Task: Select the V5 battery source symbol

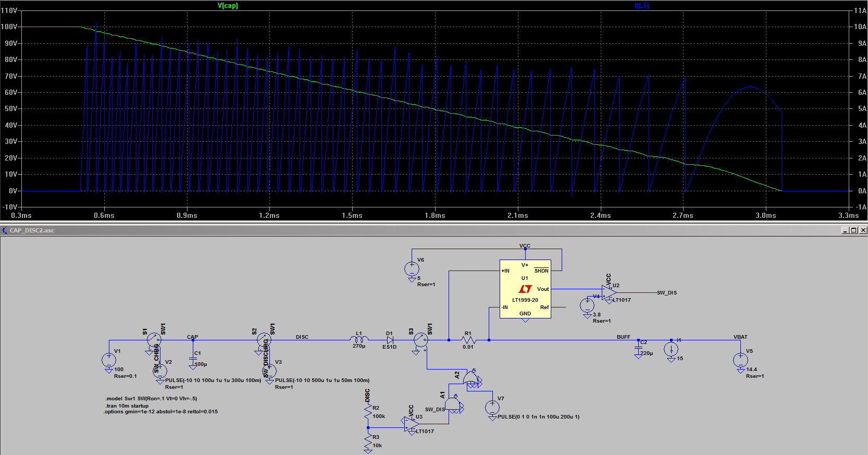Action: pyautogui.click(x=740, y=360)
